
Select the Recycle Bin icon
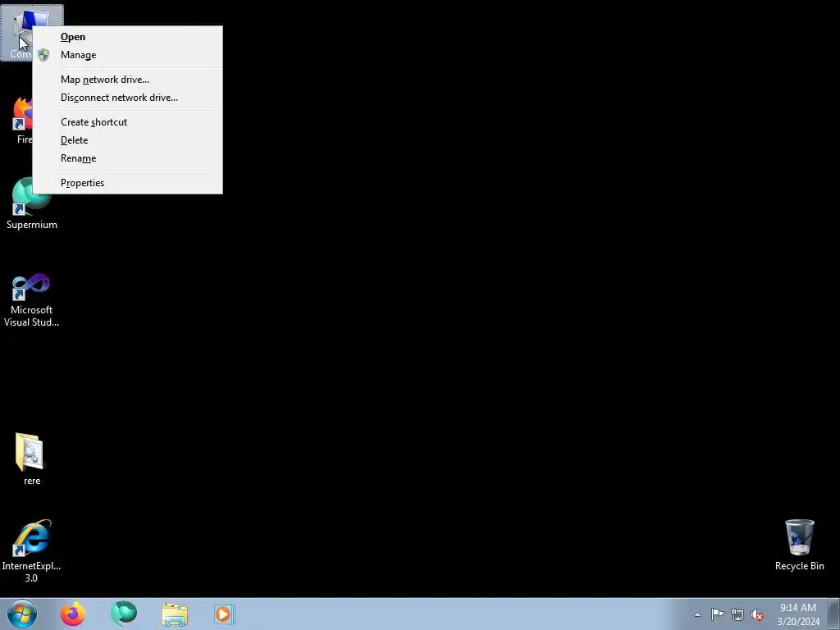click(x=799, y=546)
